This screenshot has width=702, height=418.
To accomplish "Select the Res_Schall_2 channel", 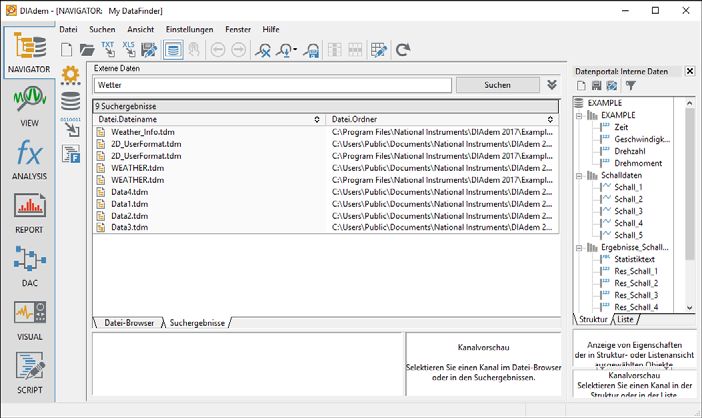I will pos(636,283).
